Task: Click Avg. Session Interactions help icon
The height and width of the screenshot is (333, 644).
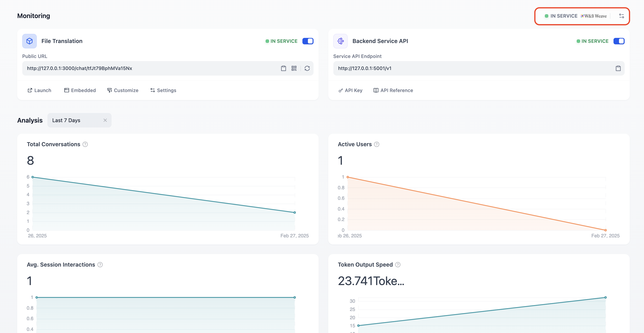Action: (x=100, y=265)
